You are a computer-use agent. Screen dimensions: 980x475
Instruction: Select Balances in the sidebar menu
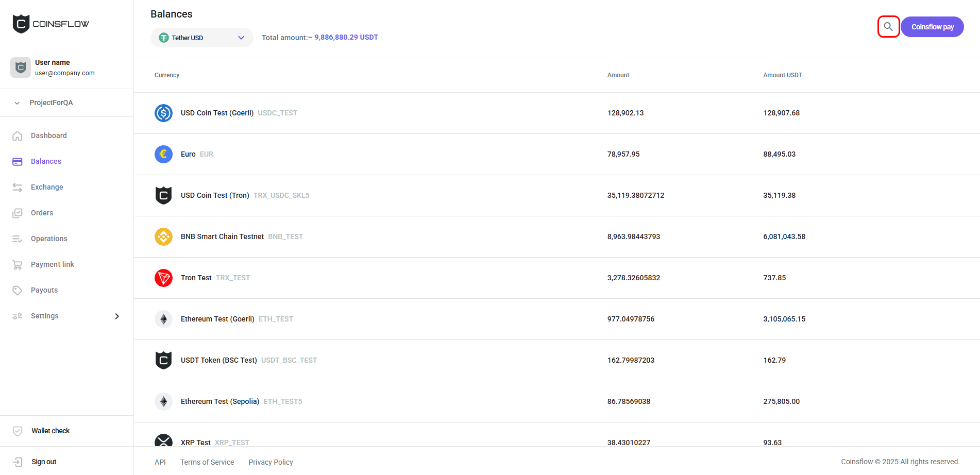[x=46, y=161]
